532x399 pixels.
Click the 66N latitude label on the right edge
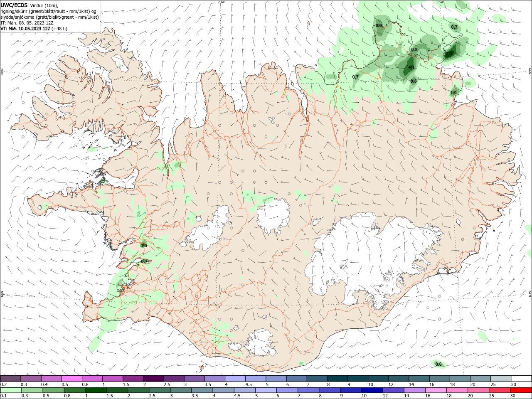point(530,71)
